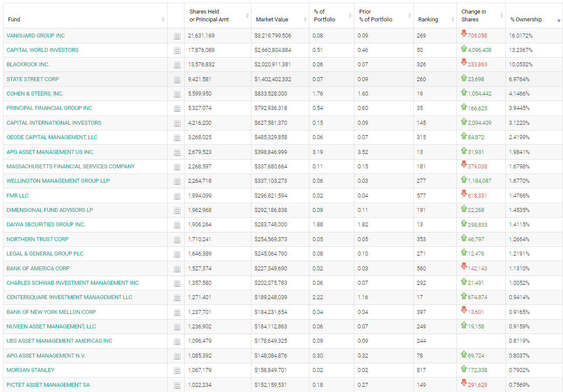Viewport: 563px width, 392px height.
Task: Open grid icon for Dimensional Fund Advisors LP
Action: [x=177, y=211]
